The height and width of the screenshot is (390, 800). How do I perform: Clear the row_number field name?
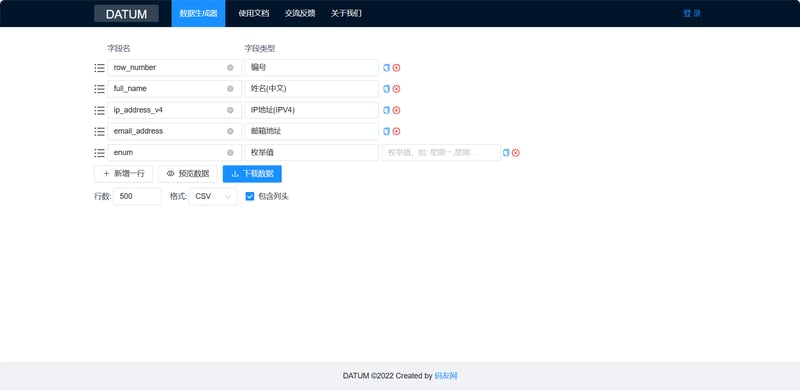pyautogui.click(x=230, y=67)
